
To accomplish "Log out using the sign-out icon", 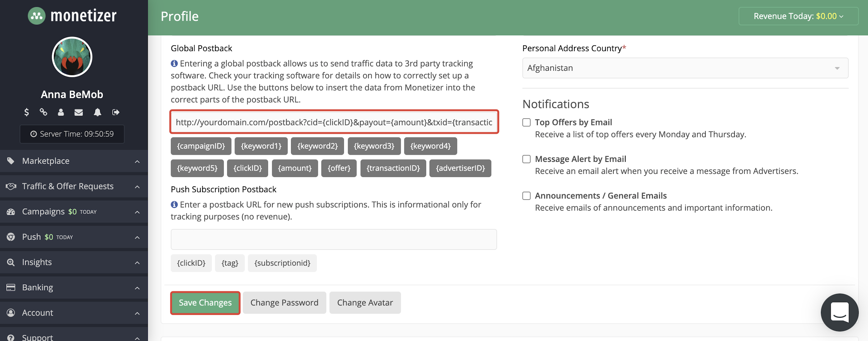I will pos(116,113).
